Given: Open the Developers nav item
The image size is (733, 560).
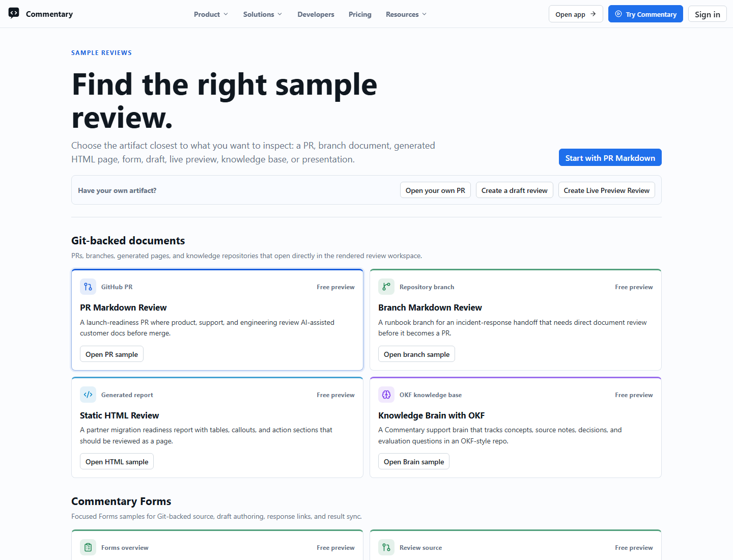Looking at the screenshot, I should 316,14.
